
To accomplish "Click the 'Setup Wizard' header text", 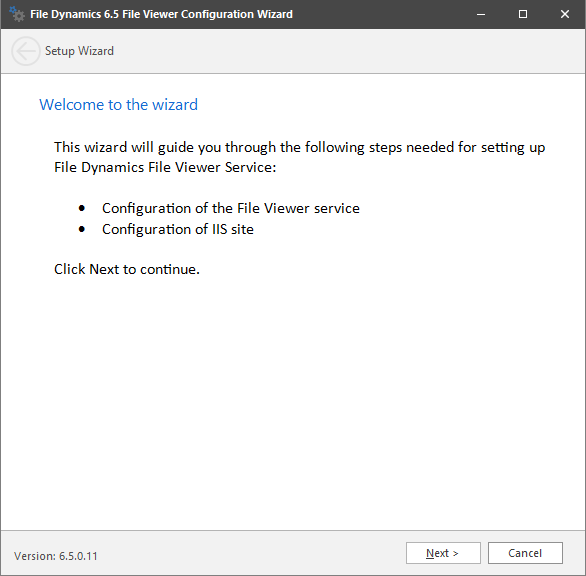I will [79, 51].
